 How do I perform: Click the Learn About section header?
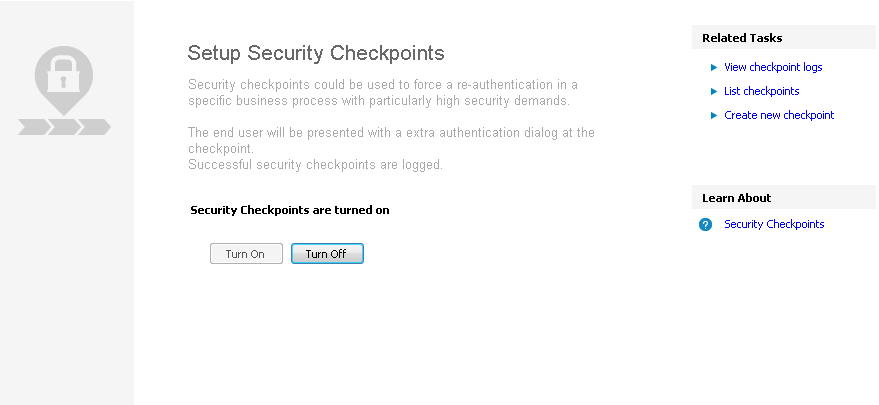click(736, 198)
